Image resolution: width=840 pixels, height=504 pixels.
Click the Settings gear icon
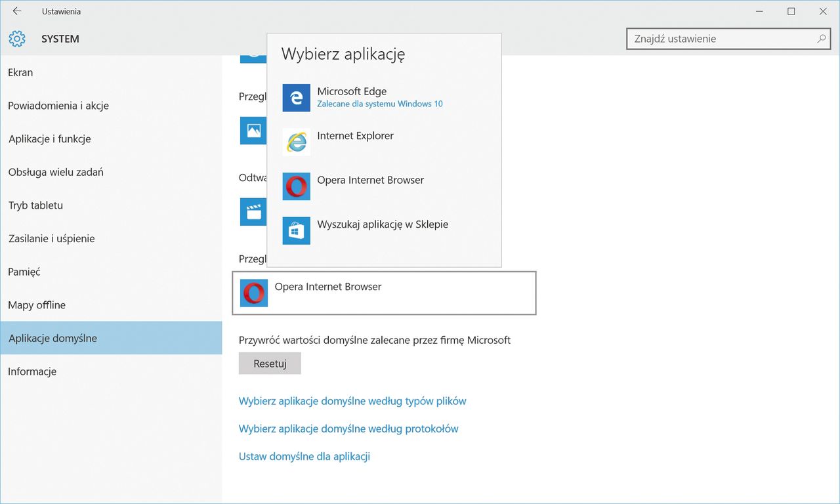pos(17,39)
